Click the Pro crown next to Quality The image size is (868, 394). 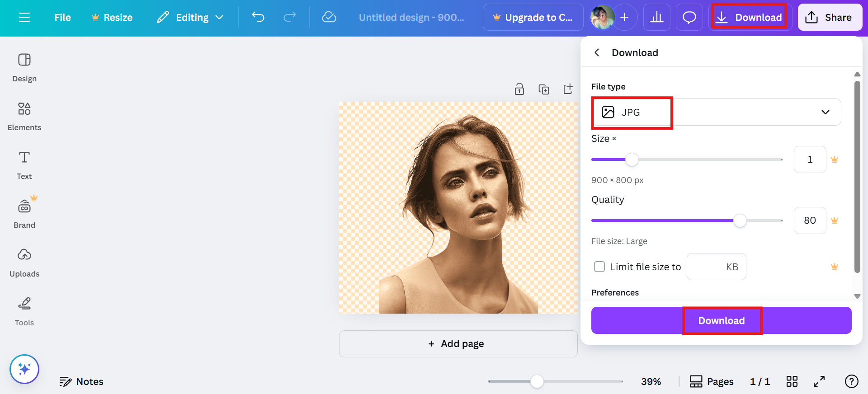point(835,220)
